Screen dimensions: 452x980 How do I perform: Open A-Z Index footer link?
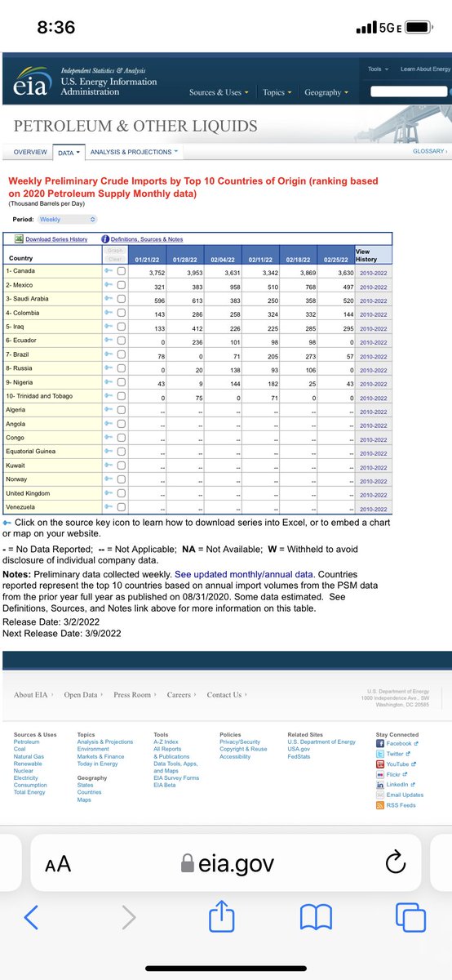pyautogui.click(x=166, y=742)
